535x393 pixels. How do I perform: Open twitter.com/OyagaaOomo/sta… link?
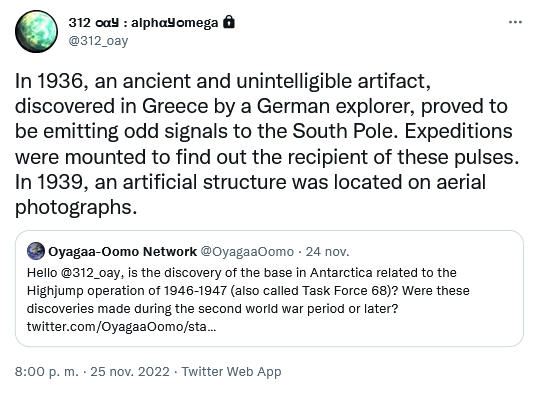click(x=121, y=326)
